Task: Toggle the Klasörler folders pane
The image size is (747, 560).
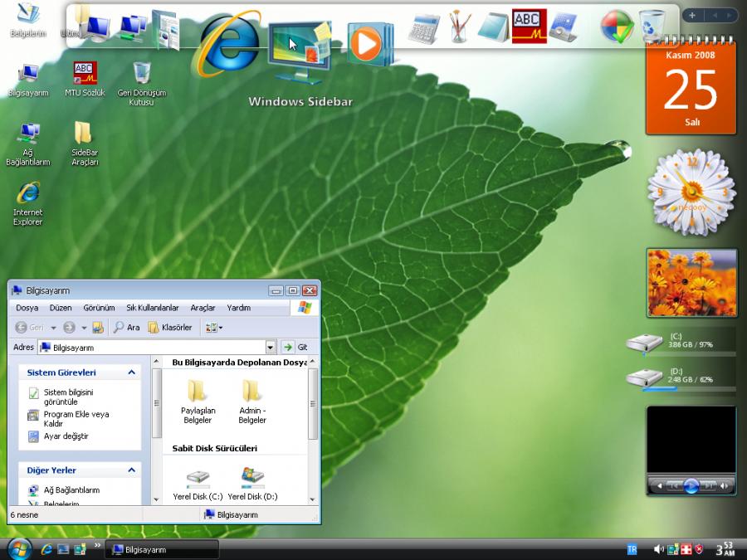Action: pos(170,328)
